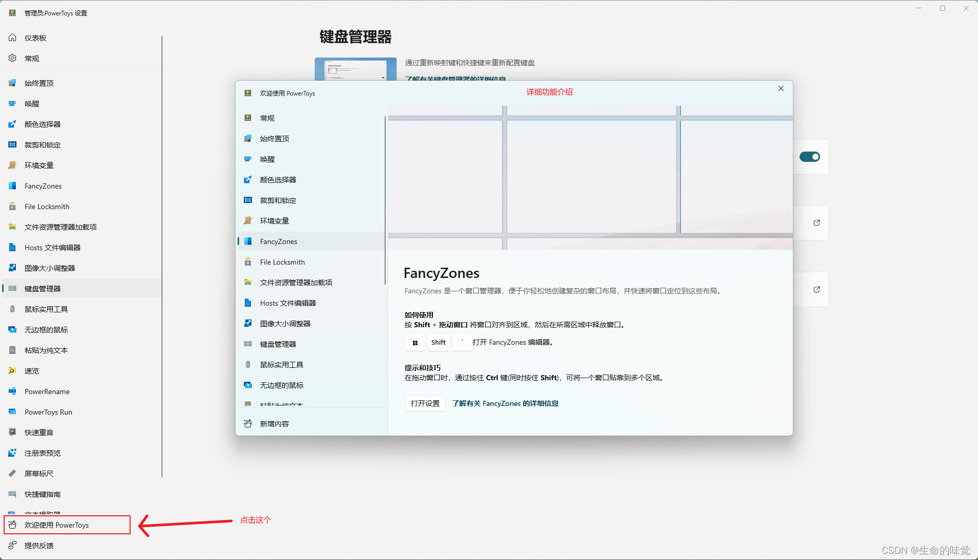Select 环境变量 in welcome dialog list
The width and height of the screenshot is (978, 560).
click(311, 221)
